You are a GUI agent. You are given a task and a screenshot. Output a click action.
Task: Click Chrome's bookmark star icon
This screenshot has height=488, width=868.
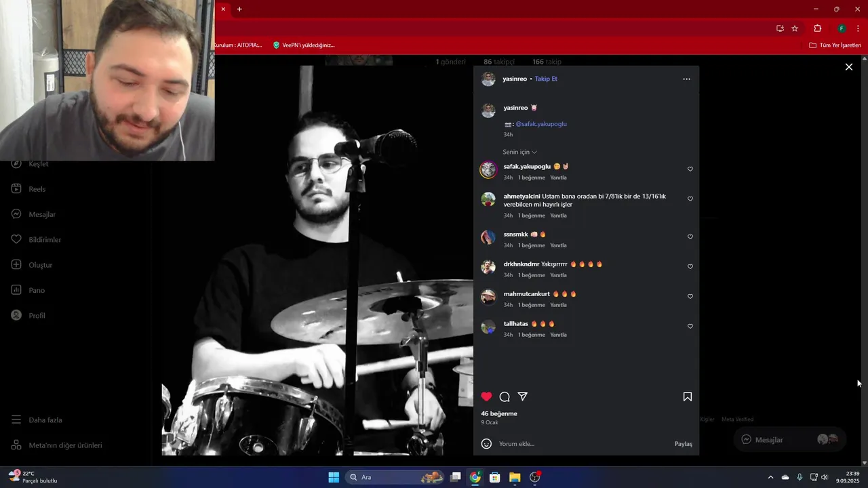click(x=795, y=28)
